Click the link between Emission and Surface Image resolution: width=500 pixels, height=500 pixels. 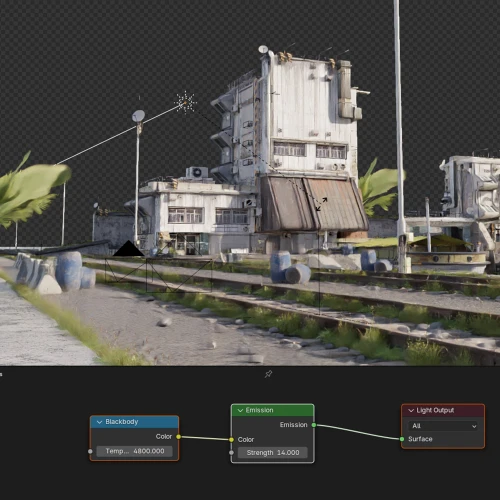pyautogui.click(x=358, y=432)
